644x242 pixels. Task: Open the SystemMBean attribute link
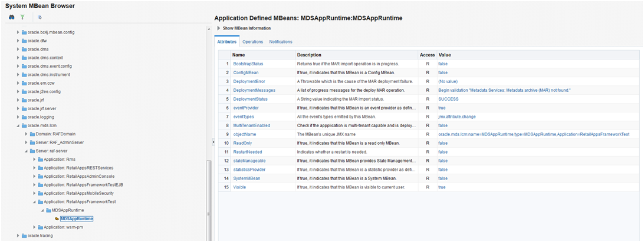(247, 178)
